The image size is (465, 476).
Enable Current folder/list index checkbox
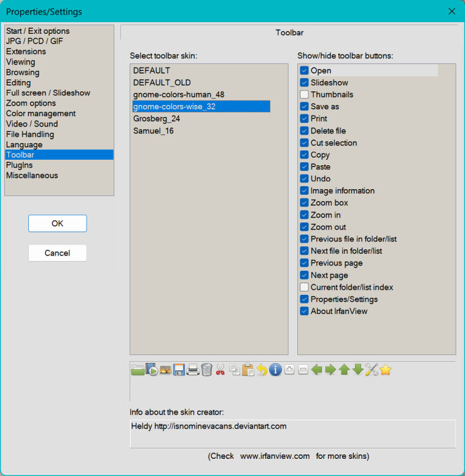304,287
